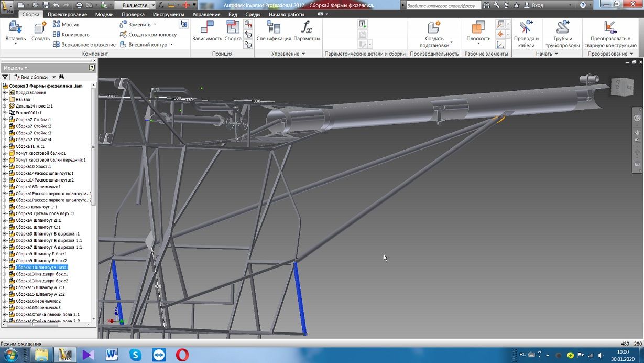Expand the Представления tree node
Image resolution: width=644 pixels, height=363 pixels.
coord(5,93)
